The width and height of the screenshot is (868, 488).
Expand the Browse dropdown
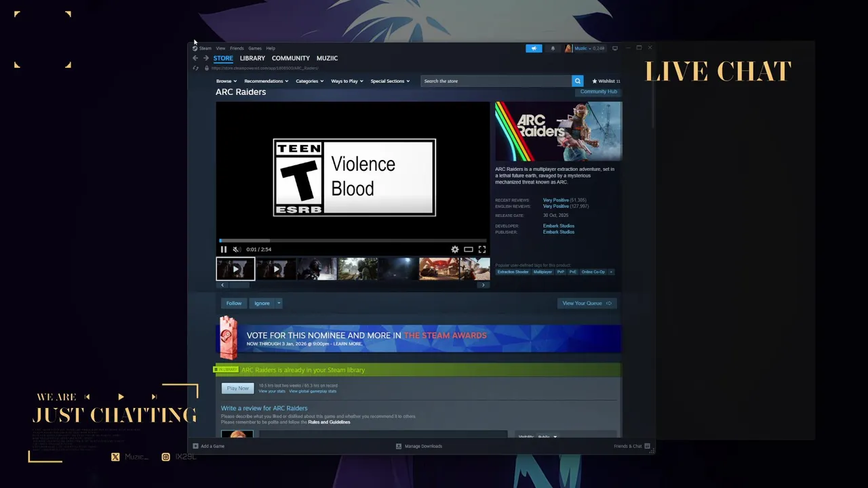point(226,81)
